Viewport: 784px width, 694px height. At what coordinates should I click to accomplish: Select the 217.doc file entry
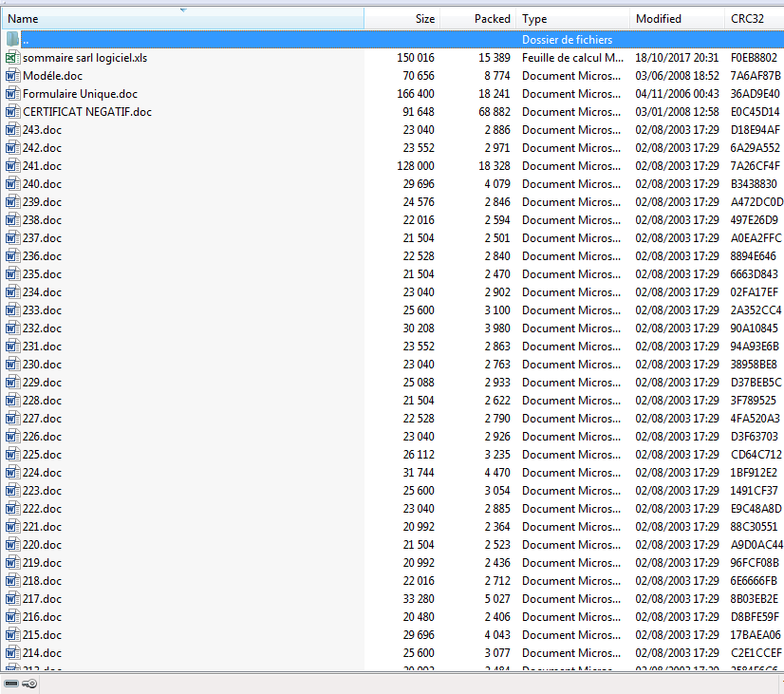[42, 599]
